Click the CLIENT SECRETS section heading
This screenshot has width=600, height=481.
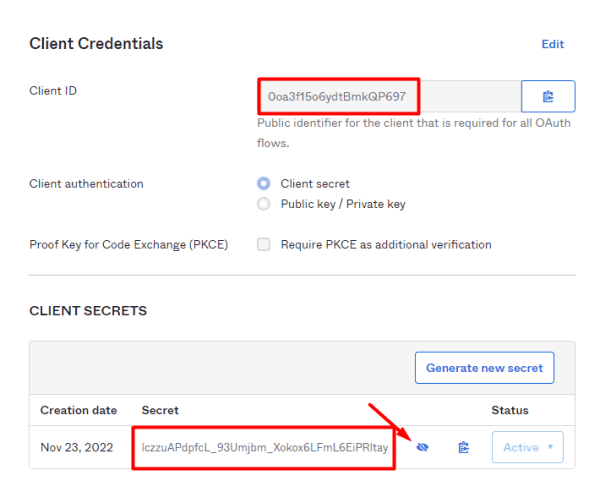point(88,311)
